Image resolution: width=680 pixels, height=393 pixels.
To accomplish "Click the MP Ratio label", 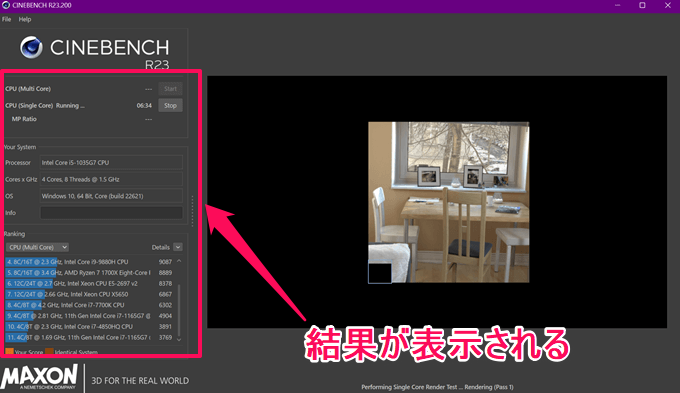I will pos(24,119).
